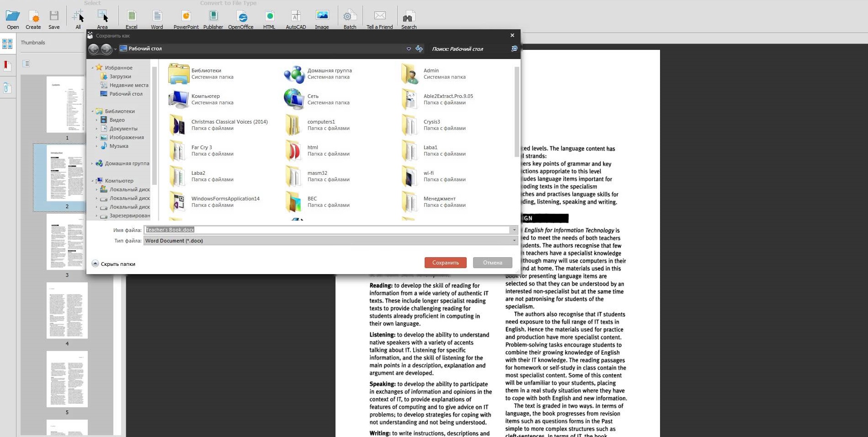This screenshot has width=868, height=437.
Task: Convert to OpenOffice using toolbar icon
Action: [241, 19]
